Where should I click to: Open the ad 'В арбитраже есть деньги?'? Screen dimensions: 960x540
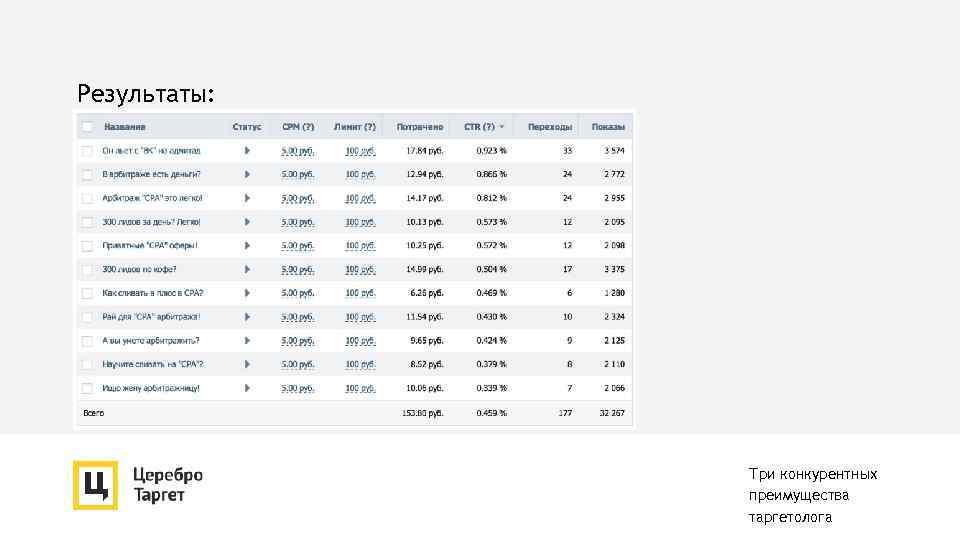pyautogui.click(x=151, y=174)
